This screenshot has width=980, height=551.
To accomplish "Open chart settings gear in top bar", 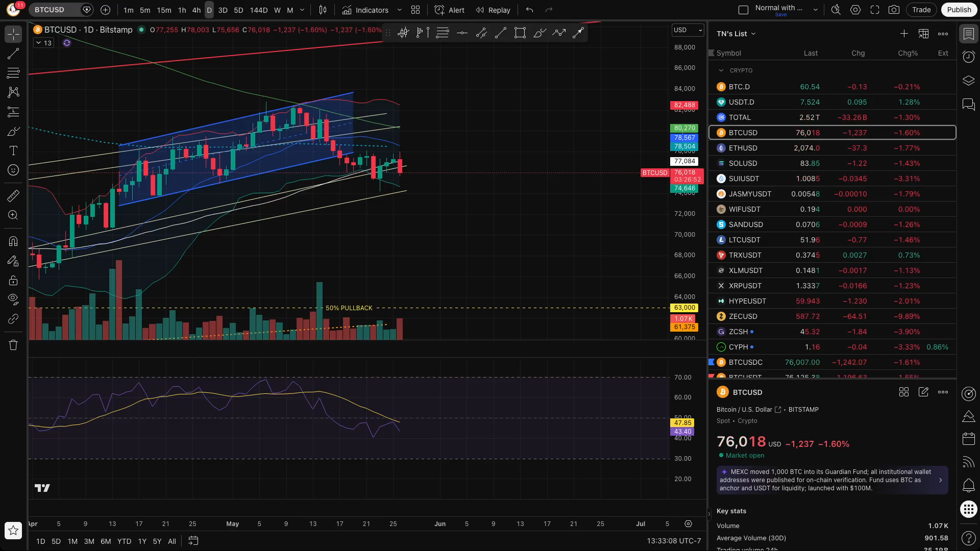I will (x=855, y=10).
